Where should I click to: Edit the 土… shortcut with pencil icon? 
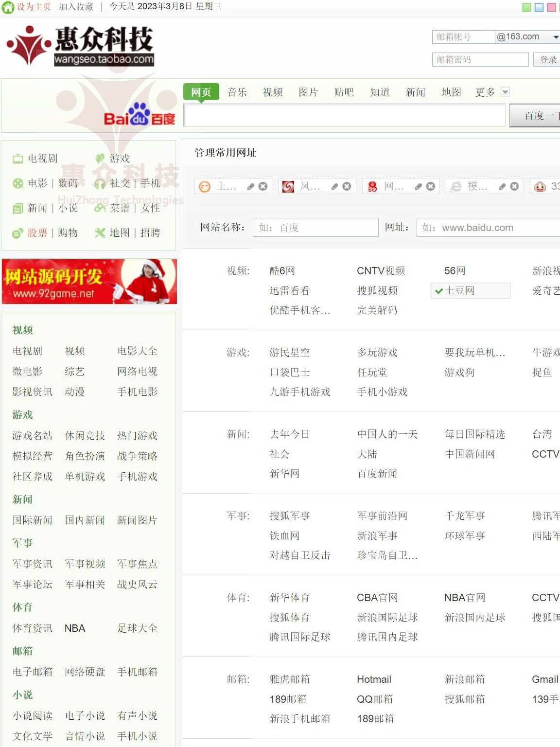(250, 187)
